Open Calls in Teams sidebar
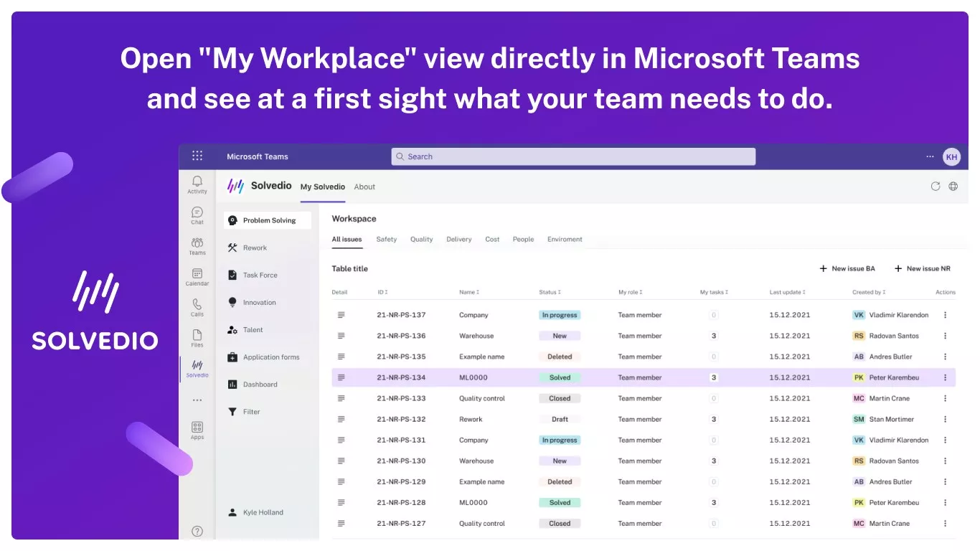Screen dimensions: 980x551 coord(197,308)
